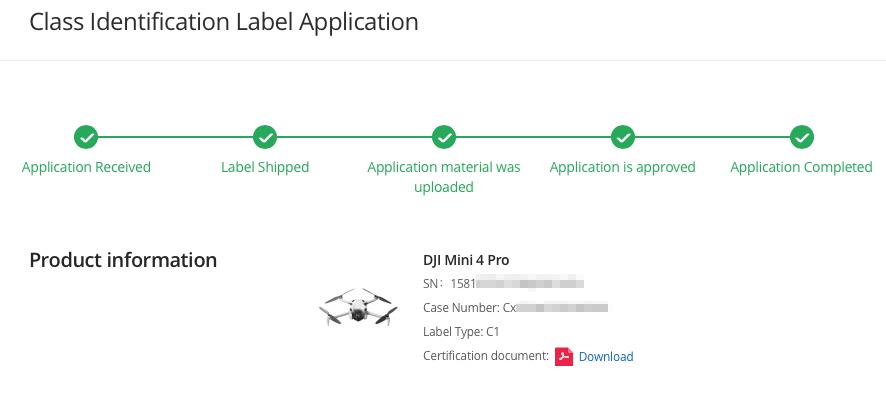Click the DJI Mini 4 Pro product name
This screenshot has height=393, width=886.
pyautogui.click(x=466, y=260)
